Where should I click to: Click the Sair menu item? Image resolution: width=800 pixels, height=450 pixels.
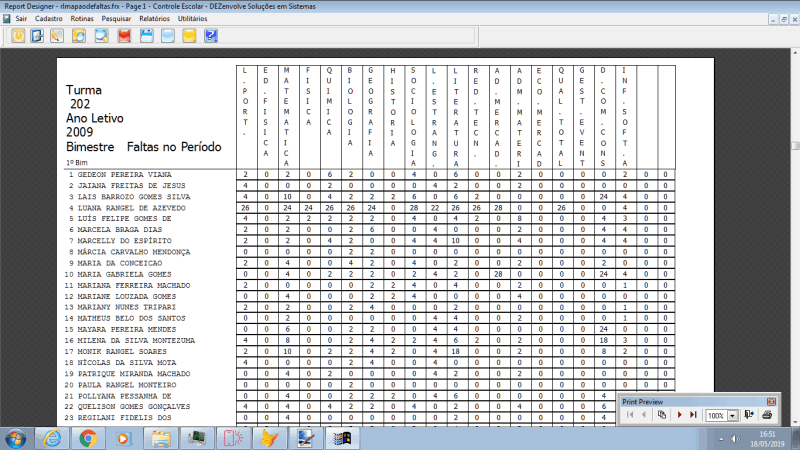coord(20,19)
